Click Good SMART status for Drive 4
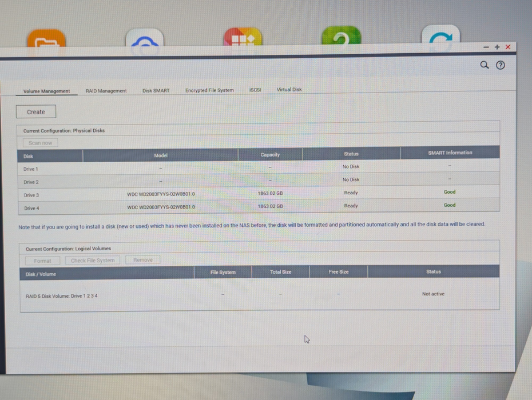532x400 pixels. tap(450, 205)
